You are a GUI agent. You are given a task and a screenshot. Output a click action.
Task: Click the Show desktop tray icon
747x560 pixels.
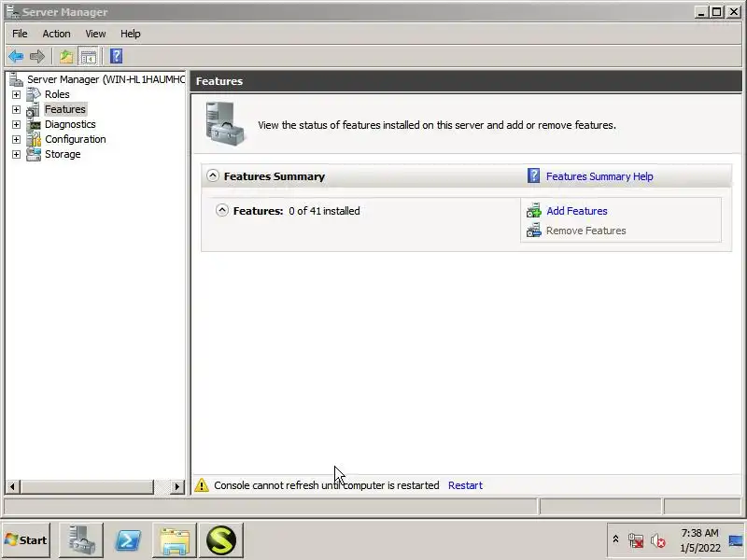tap(736, 540)
